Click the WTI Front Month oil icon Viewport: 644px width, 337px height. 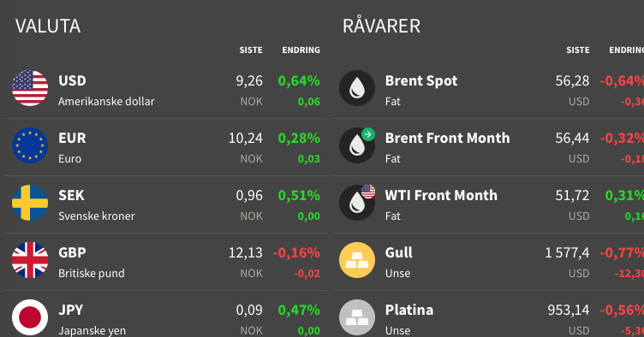357,203
